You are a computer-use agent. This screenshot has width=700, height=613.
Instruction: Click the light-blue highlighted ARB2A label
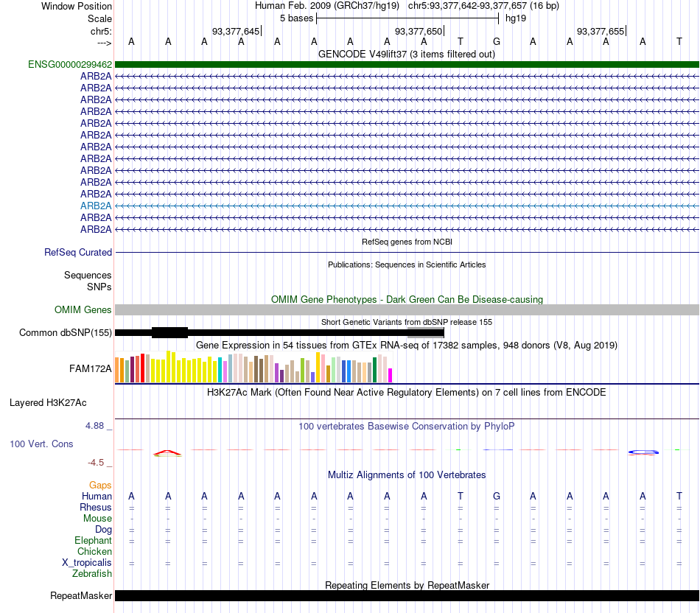point(96,206)
